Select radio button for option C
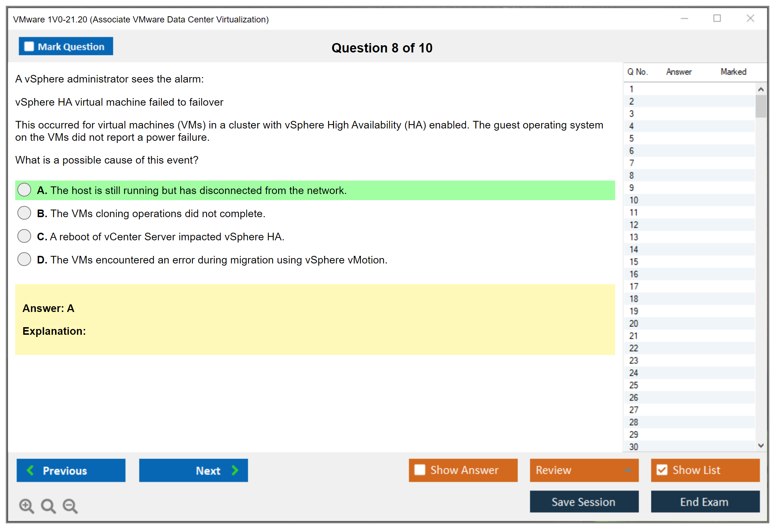This screenshot has height=532, width=778. pyautogui.click(x=24, y=236)
